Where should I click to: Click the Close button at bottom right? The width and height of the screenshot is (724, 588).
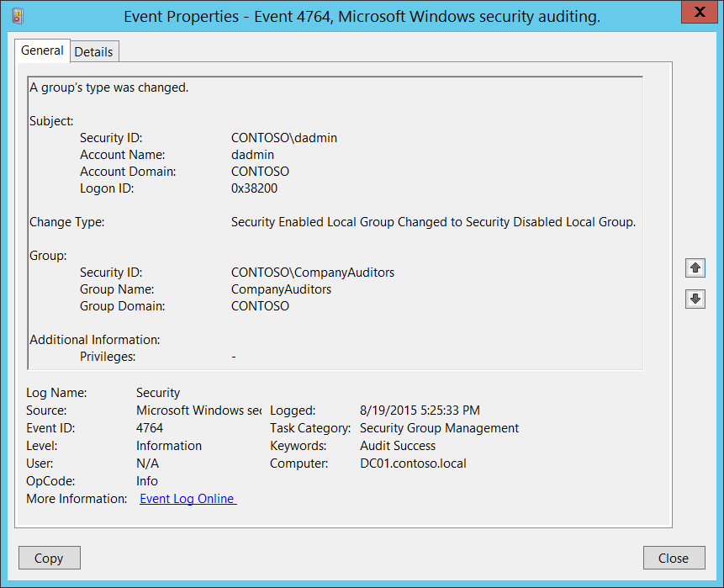[674, 558]
